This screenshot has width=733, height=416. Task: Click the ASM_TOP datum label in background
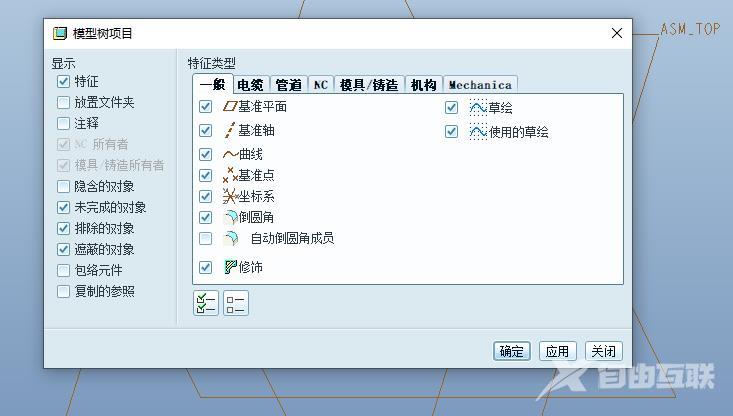coord(690,29)
